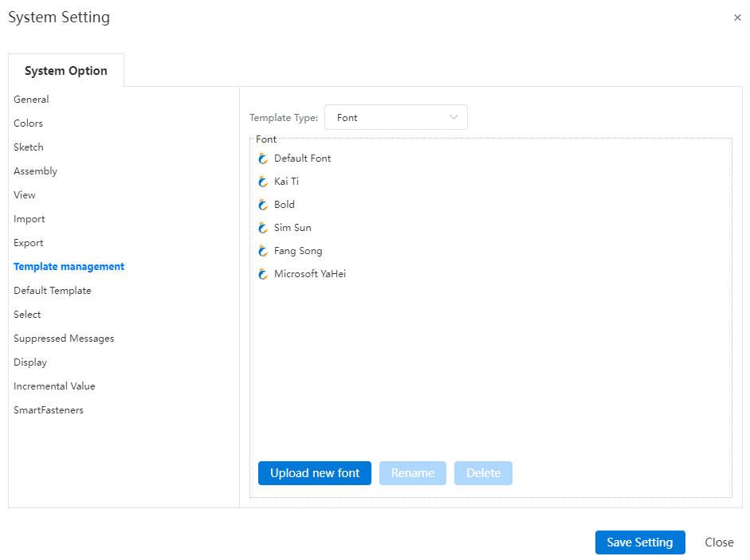Open the Display settings section
Image resolution: width=750 pixels, height=560 pixels.
click(30, 362)
